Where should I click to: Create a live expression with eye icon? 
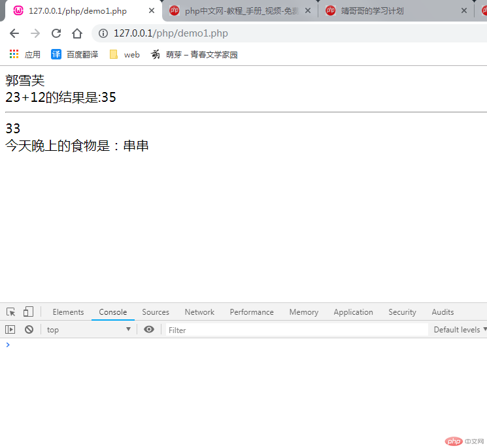coord(149,330)
